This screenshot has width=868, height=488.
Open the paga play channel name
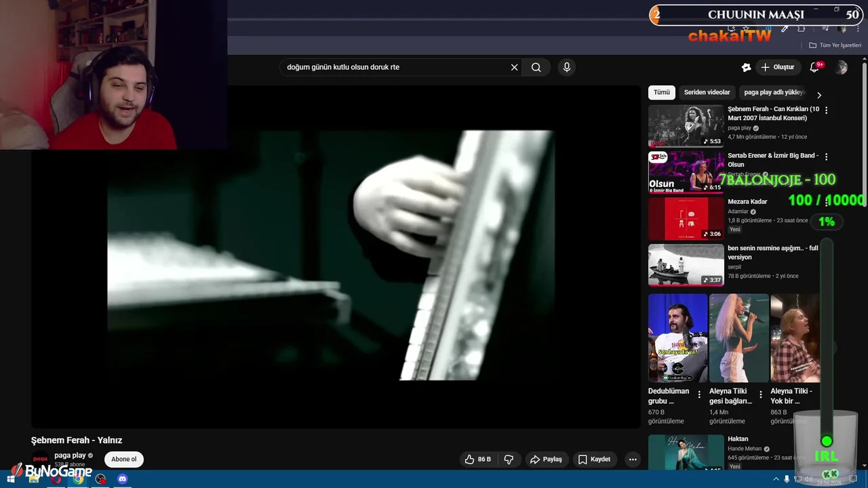(x=70, y=455)
